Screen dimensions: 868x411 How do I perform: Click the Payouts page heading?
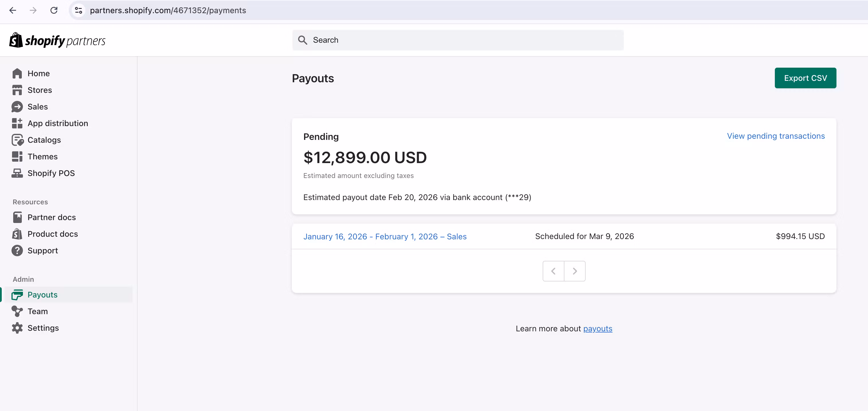tap(313, 78)
